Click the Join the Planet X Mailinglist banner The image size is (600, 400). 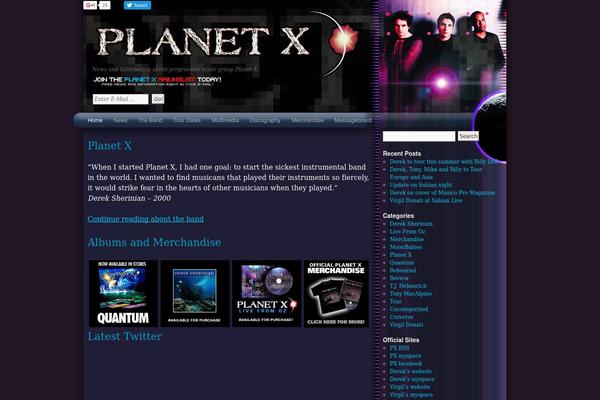[157, 81]
